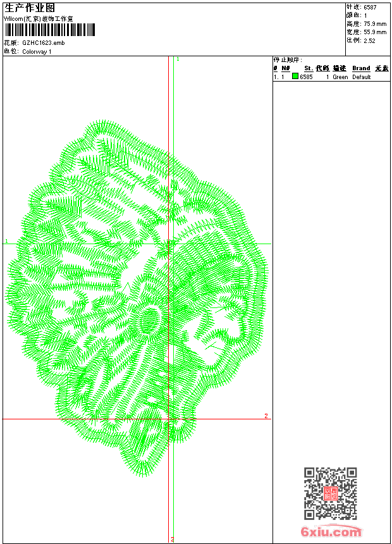Click the green color swatch in stop sequence
Viewport: 392px width, 544px height.
tap(295, 77)
